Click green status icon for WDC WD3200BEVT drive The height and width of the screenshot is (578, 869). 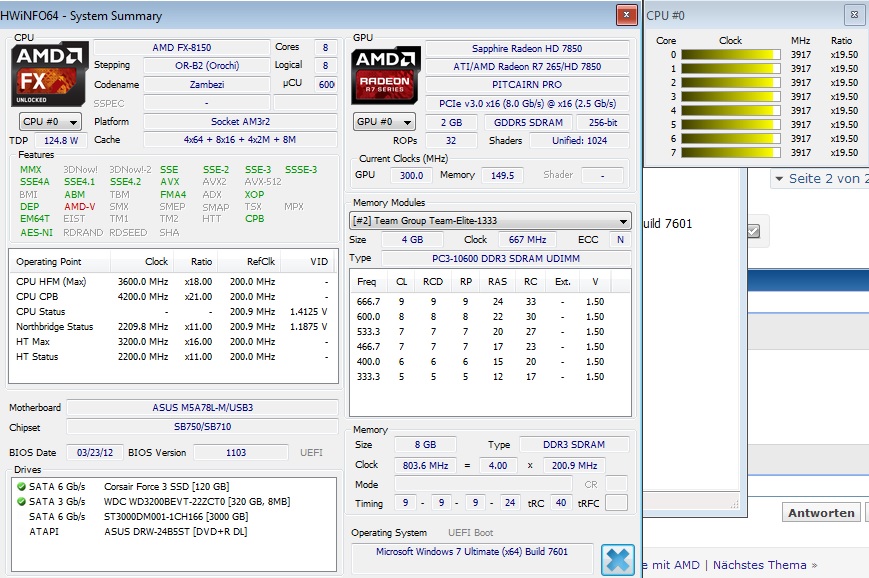pyautogui.click(x=21, y=502)
